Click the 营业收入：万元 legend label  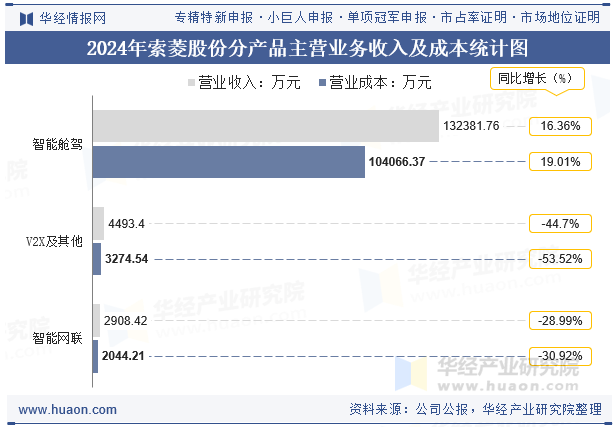tap(249, 82)
